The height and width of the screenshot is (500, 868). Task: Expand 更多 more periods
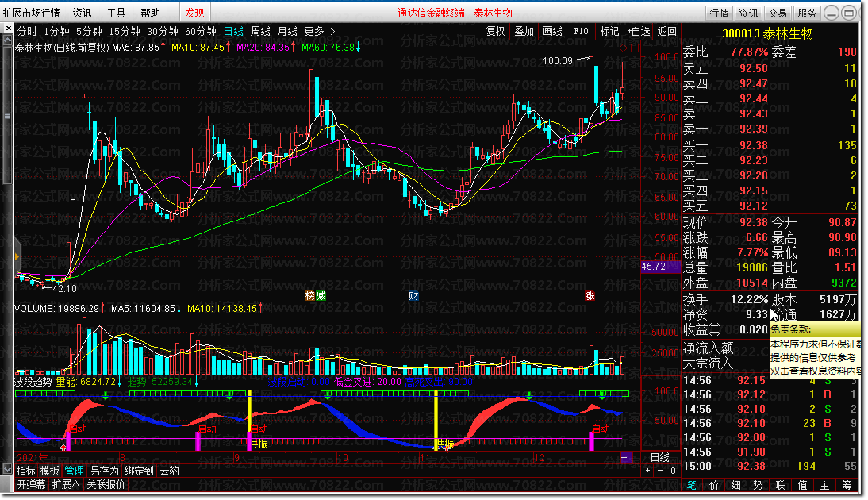click(320, 32)
